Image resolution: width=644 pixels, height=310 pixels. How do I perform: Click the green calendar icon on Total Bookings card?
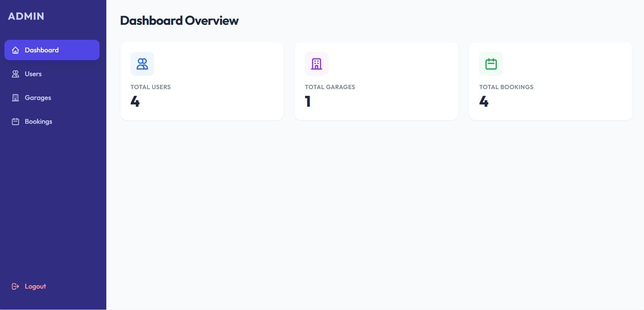click(491, 64)
